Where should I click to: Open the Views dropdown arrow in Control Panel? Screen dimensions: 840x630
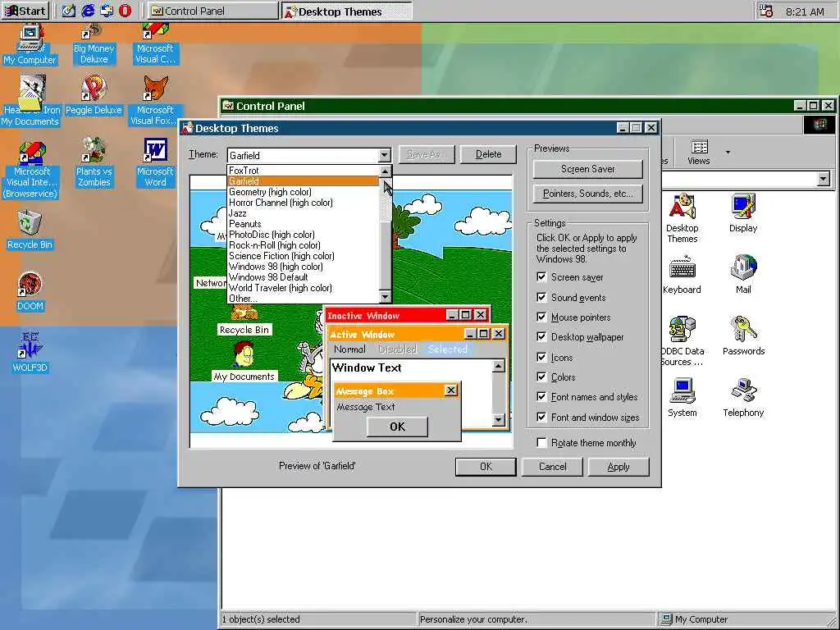(728, 152)
